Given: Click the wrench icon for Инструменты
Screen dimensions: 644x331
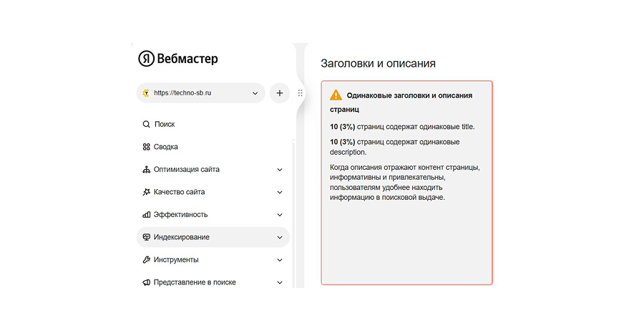Looking at the screenshot, I should [x=147, y=259].
